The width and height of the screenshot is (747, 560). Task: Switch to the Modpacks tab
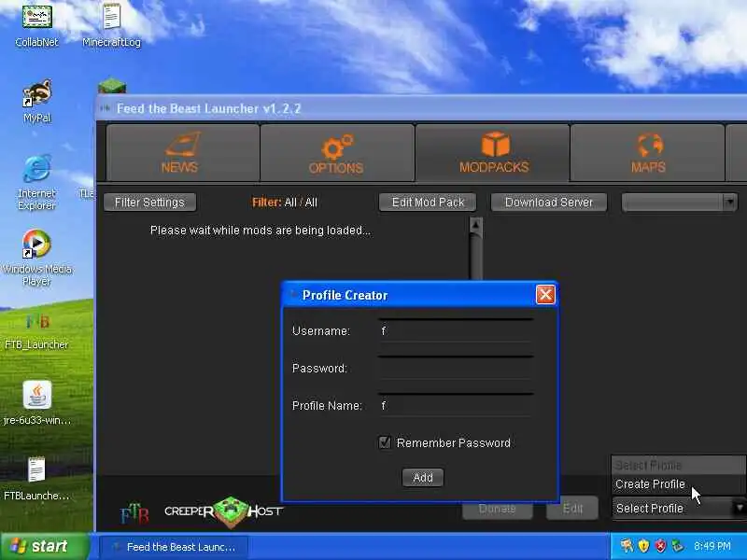(493, 152)
